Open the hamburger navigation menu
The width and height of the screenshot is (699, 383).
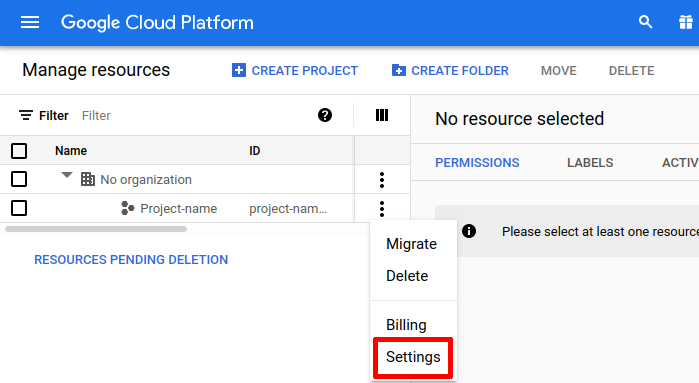point(30,22)
